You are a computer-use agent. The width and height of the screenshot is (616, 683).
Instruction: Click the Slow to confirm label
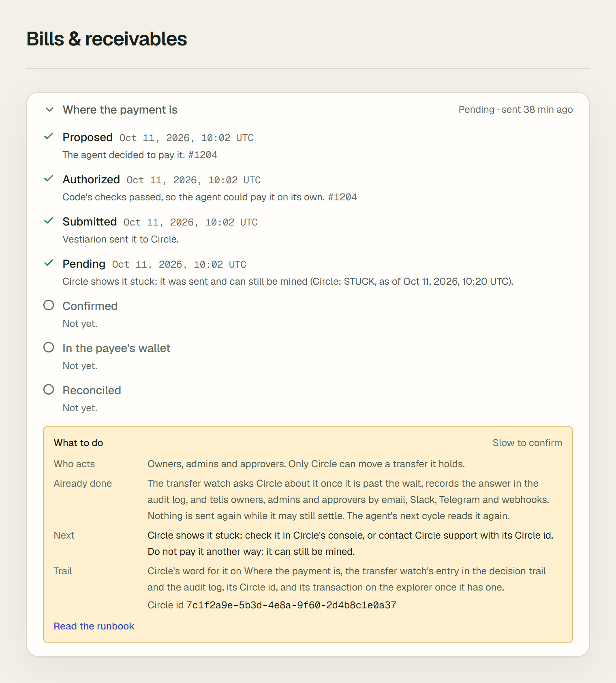tap(527, 443)
